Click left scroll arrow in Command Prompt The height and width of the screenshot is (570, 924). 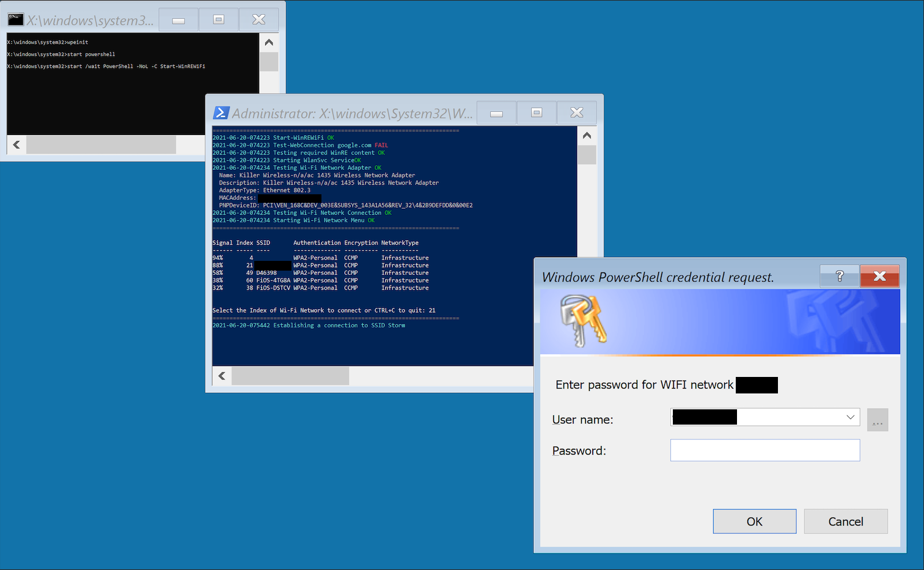tap(16, 145)
